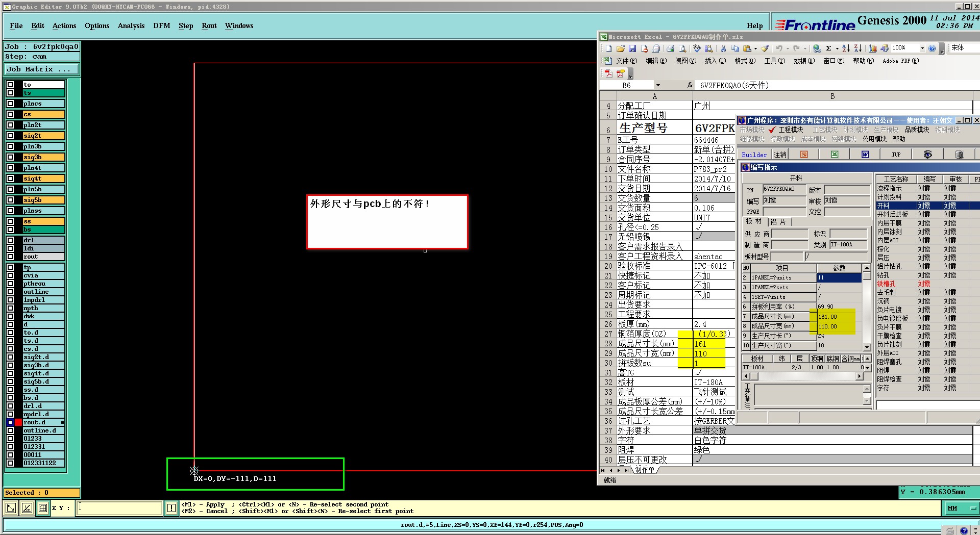Toggle visibility checkbox for layer to
Image resolution: width=980 pixels, height=535 pixels.
tap(10, 85)
